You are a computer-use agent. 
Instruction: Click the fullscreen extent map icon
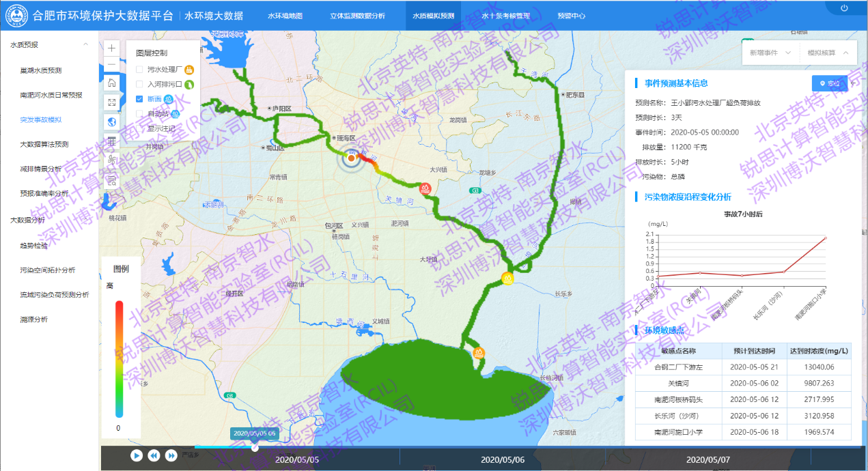pos(111,102)
